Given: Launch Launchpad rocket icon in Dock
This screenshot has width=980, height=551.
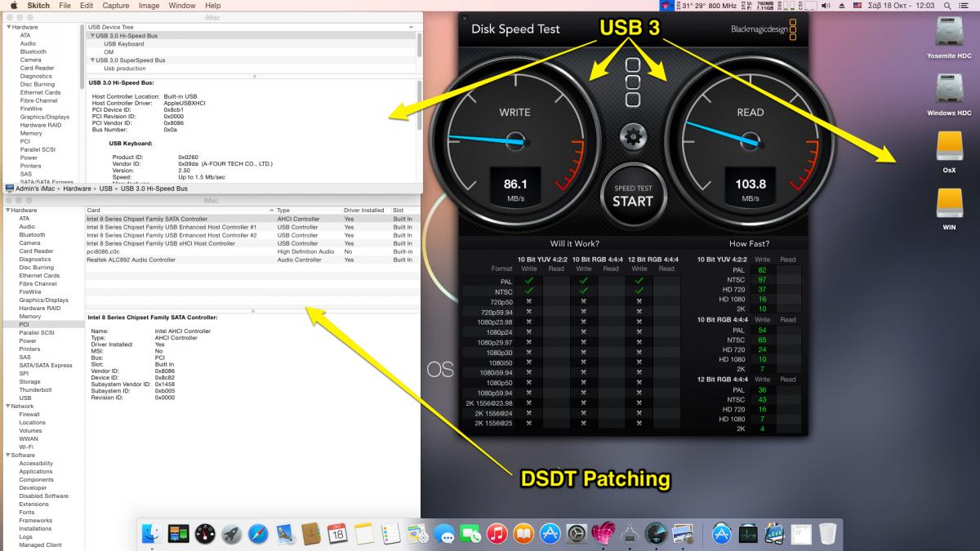Looking at the screenshot, I should 231,534.
